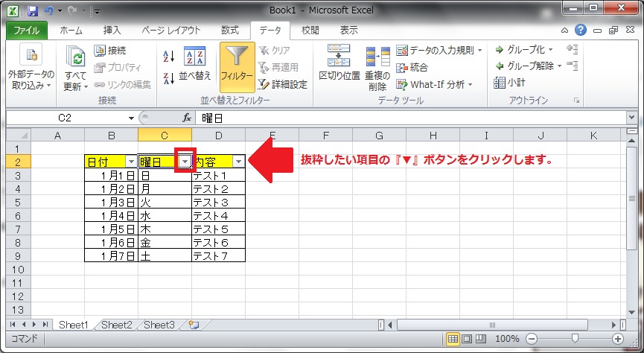Click the Undo icon in title bar
Viewport: 644px width, 353px height.
pos(49,10)
